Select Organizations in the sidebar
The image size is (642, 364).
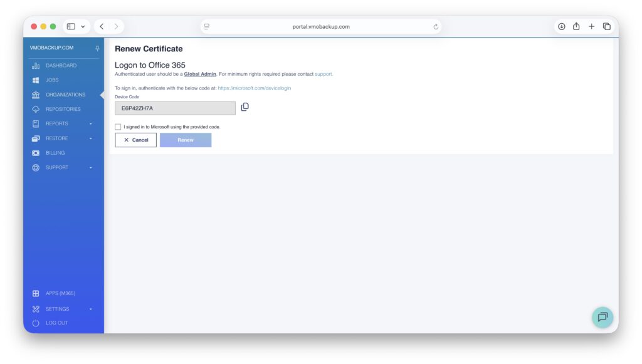pos(65,95)
